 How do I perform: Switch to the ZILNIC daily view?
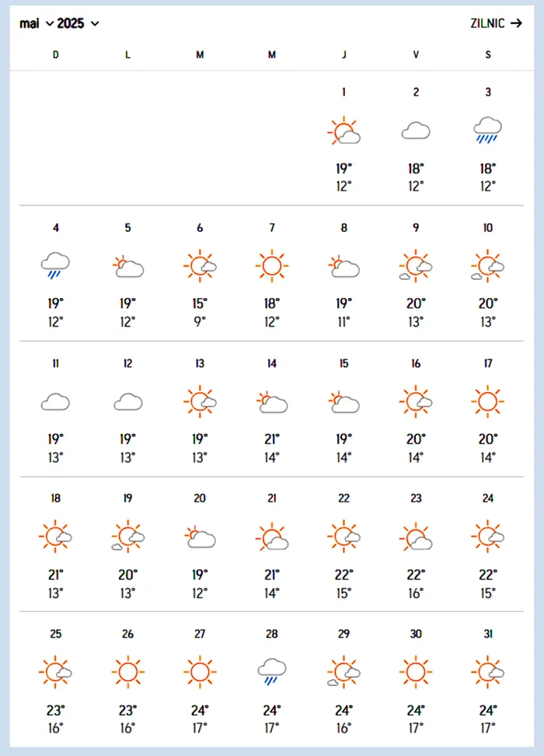[x=487, y=23]
